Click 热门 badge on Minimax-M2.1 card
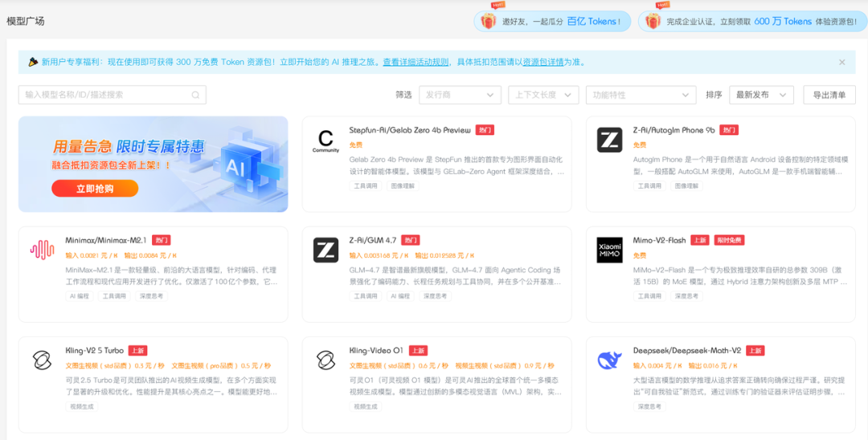The image size is (868, 440). 161,240
